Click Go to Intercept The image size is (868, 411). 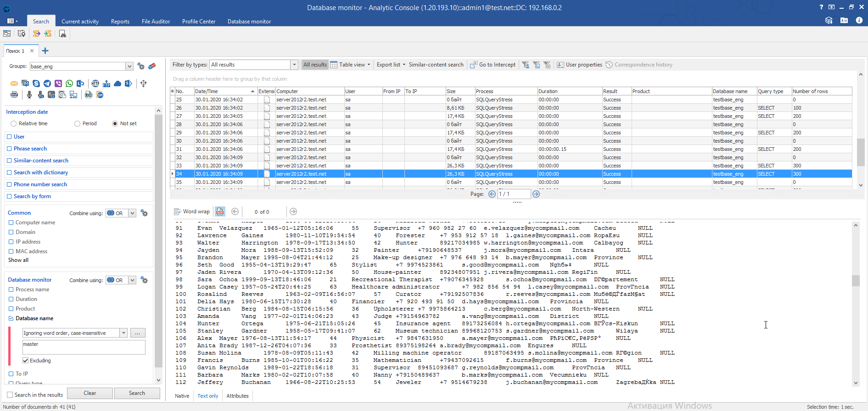493,65
